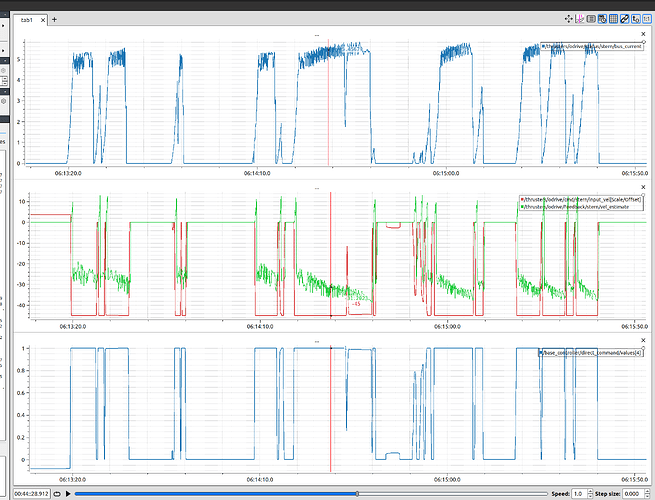Click the -45 tracker value label
Screen dimensions: 655x500
pos(356,304)
